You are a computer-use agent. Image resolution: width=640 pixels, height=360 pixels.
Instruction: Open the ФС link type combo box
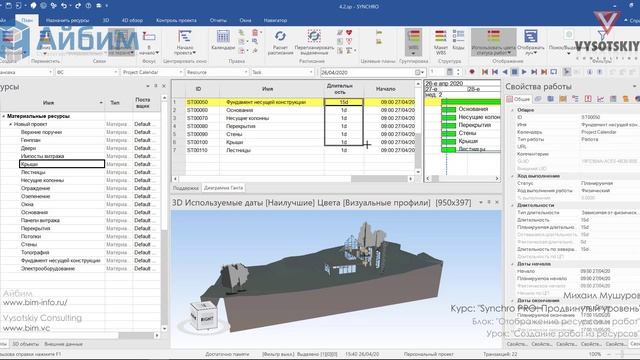point(87,72)
